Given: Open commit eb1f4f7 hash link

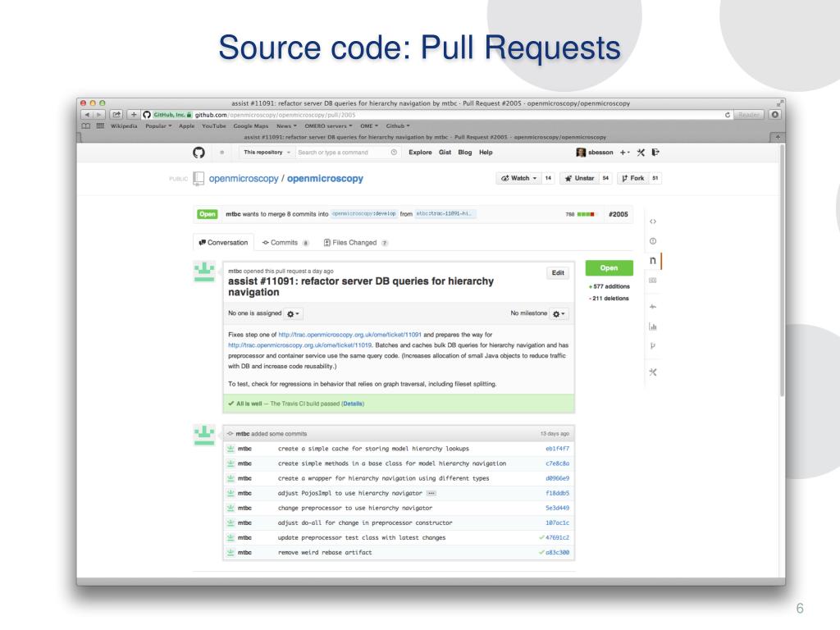Looking at the screenshot, I should tap(557, 449).
